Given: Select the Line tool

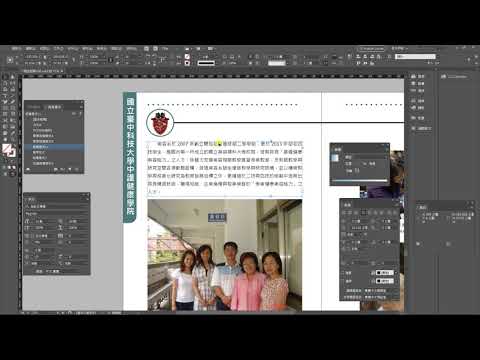Looking at the screenshot, I should [x=12, y=95].
